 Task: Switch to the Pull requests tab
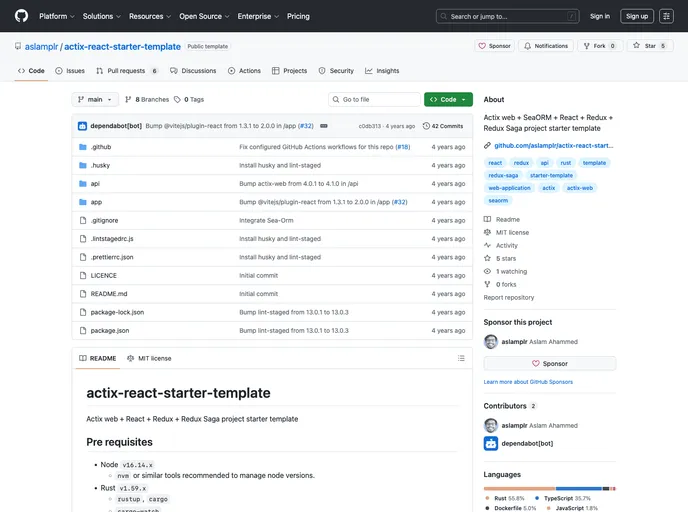127,71
